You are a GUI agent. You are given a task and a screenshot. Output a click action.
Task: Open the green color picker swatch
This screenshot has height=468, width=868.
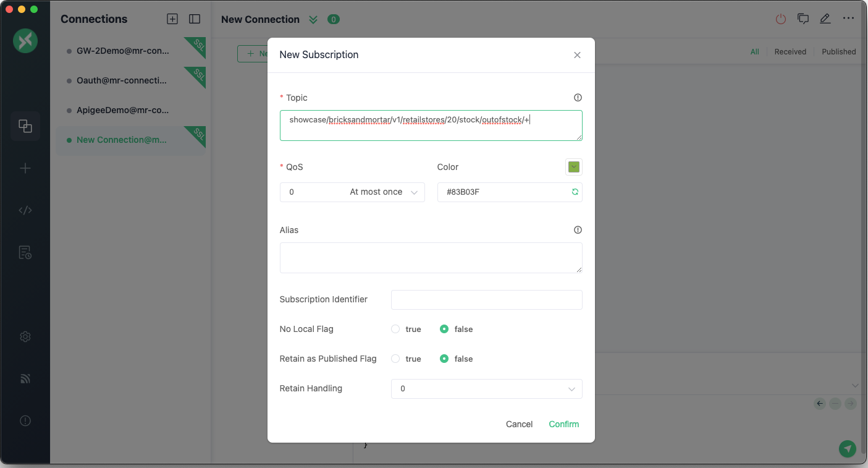574,167
